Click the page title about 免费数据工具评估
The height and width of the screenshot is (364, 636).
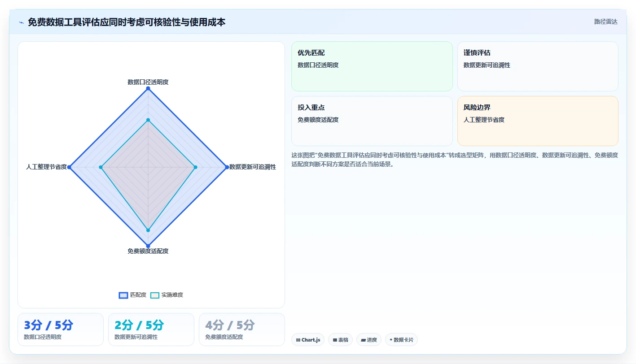click(x=127, y=22)
